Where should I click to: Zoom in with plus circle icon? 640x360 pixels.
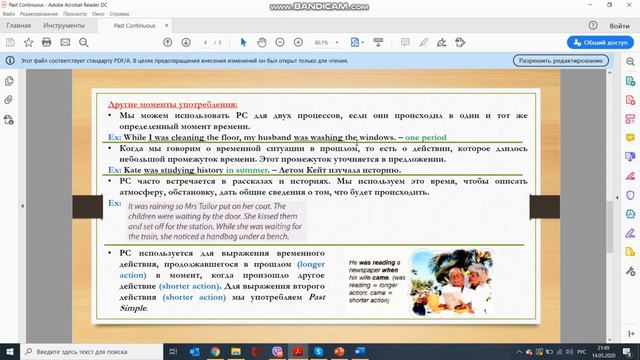click(298, 42)
